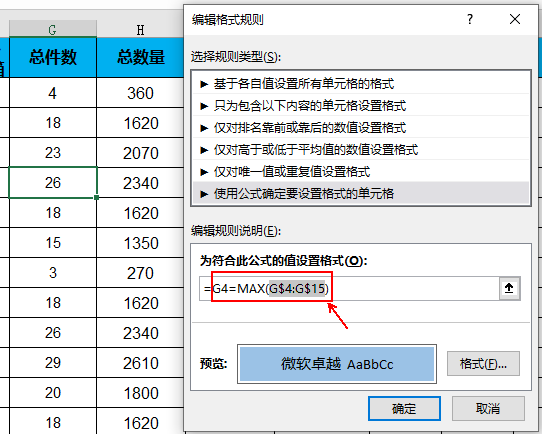
Task: Select rule type 仅对唯一值或重复值设置格式
Action: click(361, 171)
